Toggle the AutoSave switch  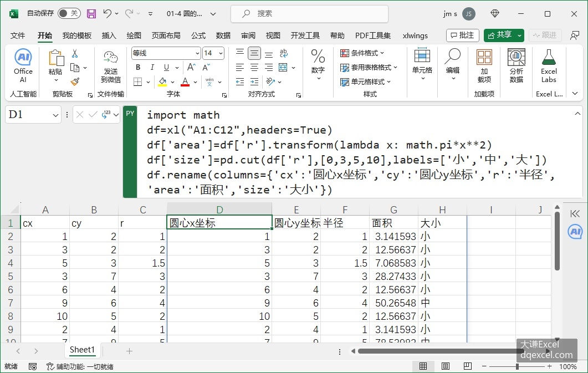[x=69, y=13]
